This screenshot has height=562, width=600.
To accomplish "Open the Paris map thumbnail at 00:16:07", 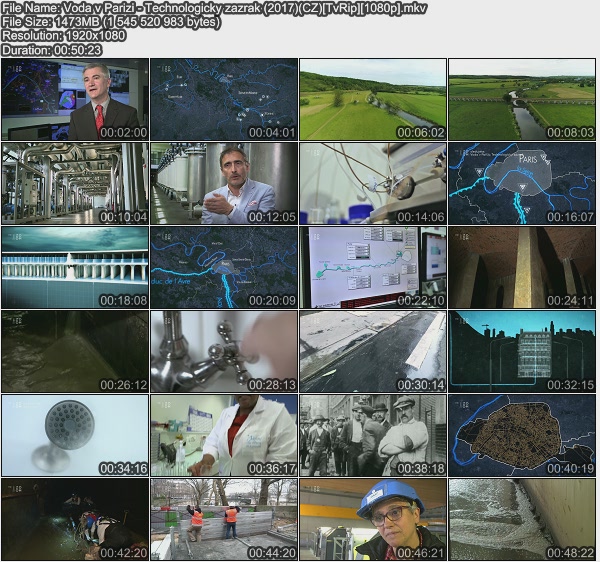I will 522,183.
